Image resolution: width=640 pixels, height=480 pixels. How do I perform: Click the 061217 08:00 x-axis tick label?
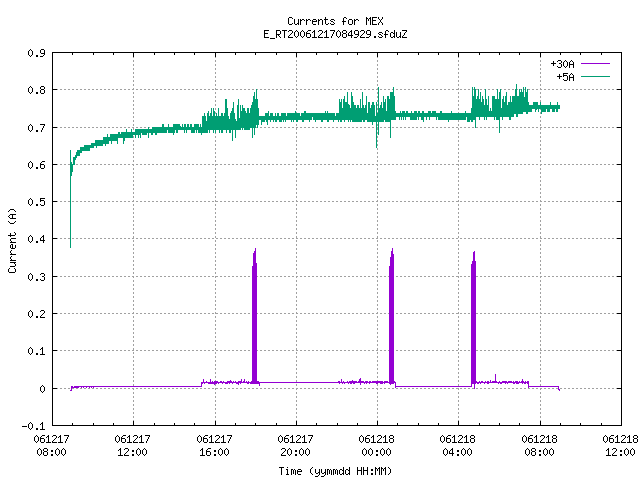[51, 445]
